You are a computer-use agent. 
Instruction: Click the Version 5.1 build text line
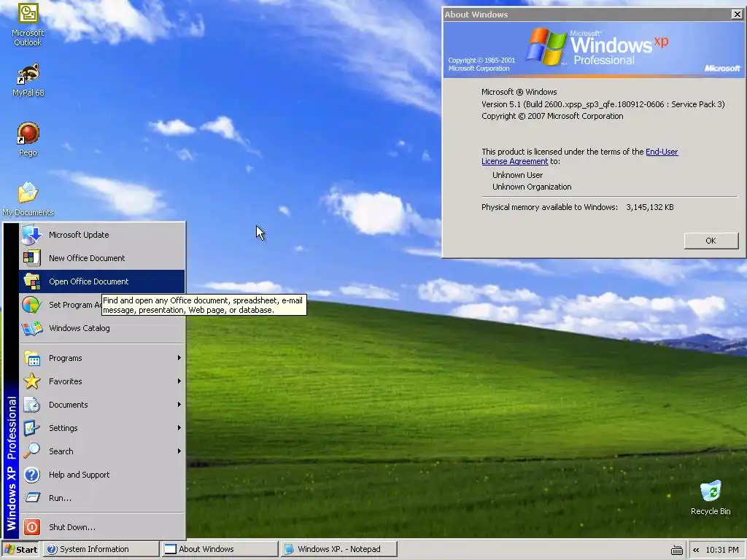point(603,104)
